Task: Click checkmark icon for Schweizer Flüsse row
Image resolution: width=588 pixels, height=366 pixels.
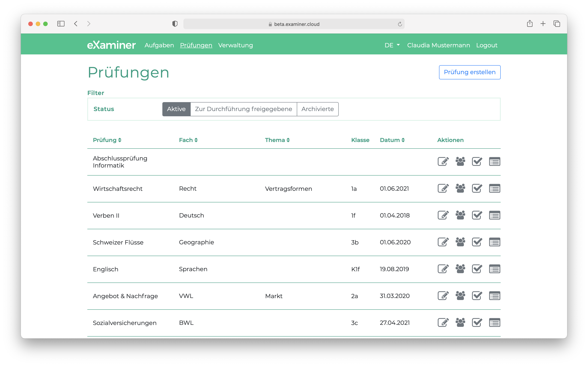Action: click(x=477, y=242)
